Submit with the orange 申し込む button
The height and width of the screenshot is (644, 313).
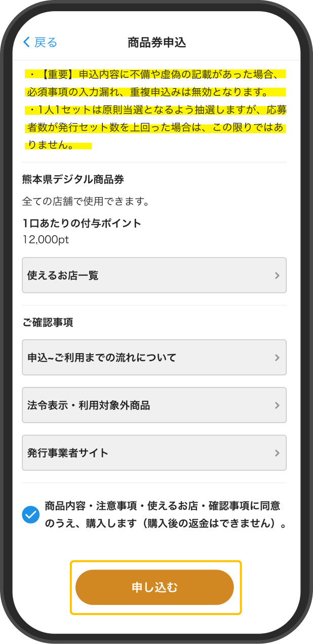[x=155, y=587]
